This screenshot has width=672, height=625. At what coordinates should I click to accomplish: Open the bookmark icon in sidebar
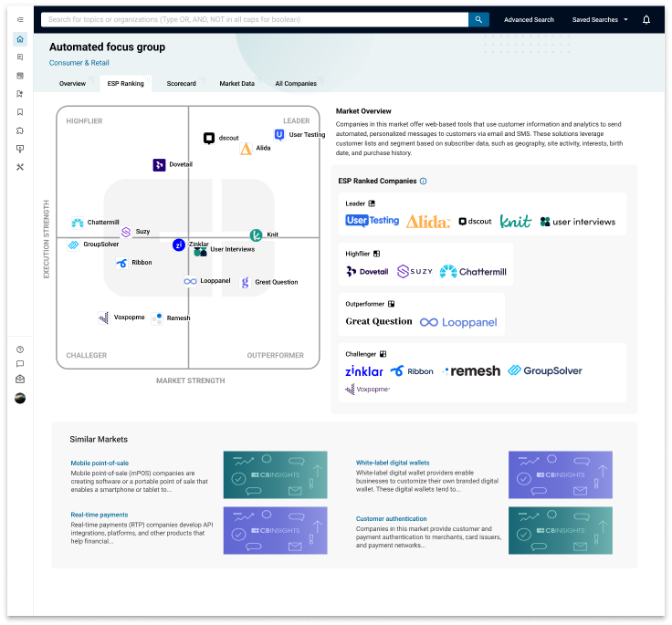pyautogui.click(x=20, y=112)
